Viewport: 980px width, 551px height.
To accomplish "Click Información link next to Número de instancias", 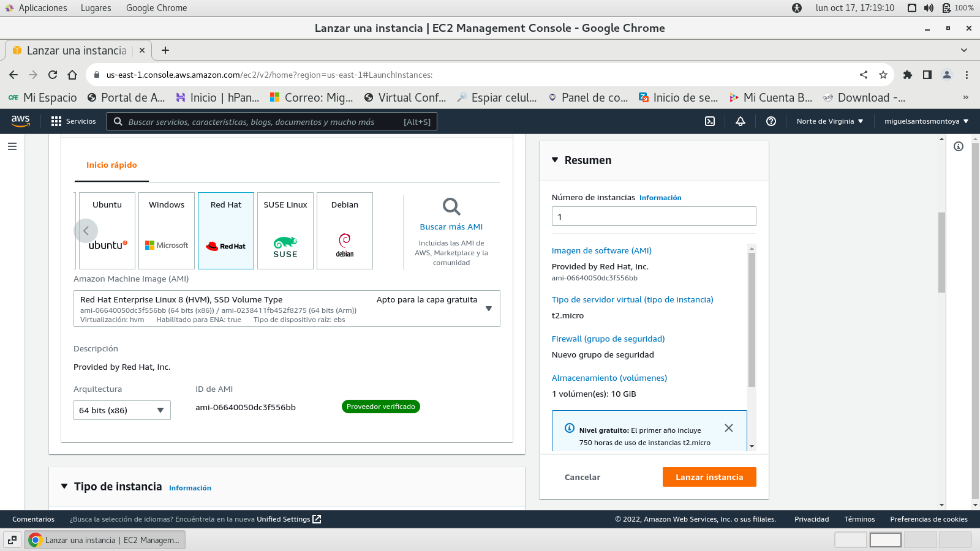I will tap(660, 198).
